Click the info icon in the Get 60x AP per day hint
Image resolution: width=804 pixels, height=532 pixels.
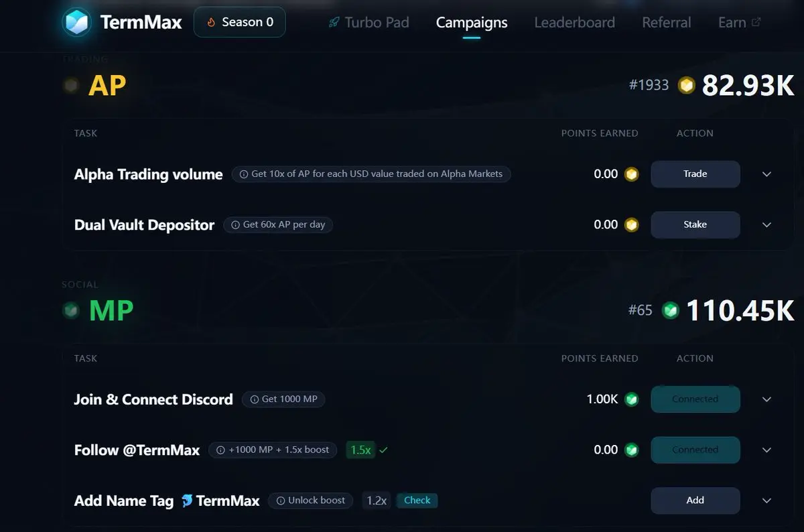point(235,225)
